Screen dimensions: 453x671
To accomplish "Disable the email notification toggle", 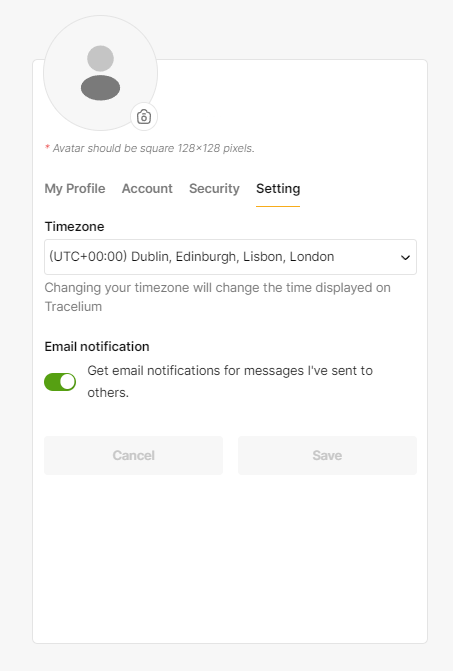I will point(60,382).
